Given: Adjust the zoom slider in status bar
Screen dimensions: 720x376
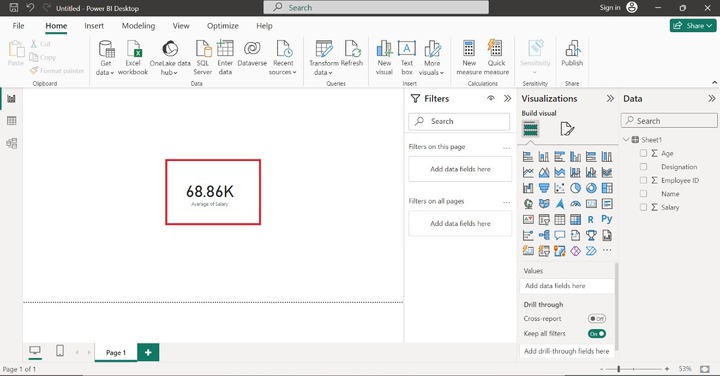Looking at the screenshot, I should [619, 369].
